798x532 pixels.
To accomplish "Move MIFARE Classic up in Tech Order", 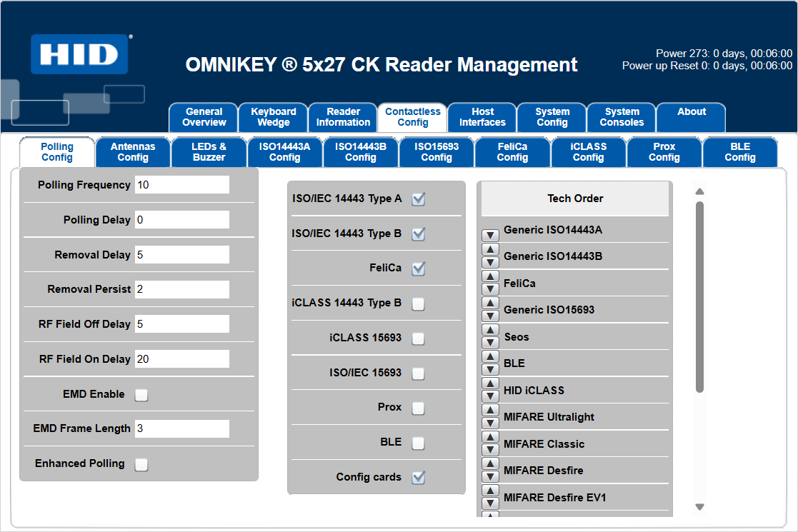I will point(490,437).
